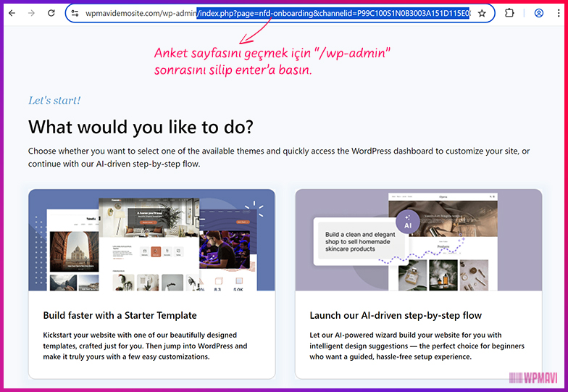568x392 pixels.
Task: Click "Launch our AI-driven step-by-step flow" title
Action: click(396, 315)
